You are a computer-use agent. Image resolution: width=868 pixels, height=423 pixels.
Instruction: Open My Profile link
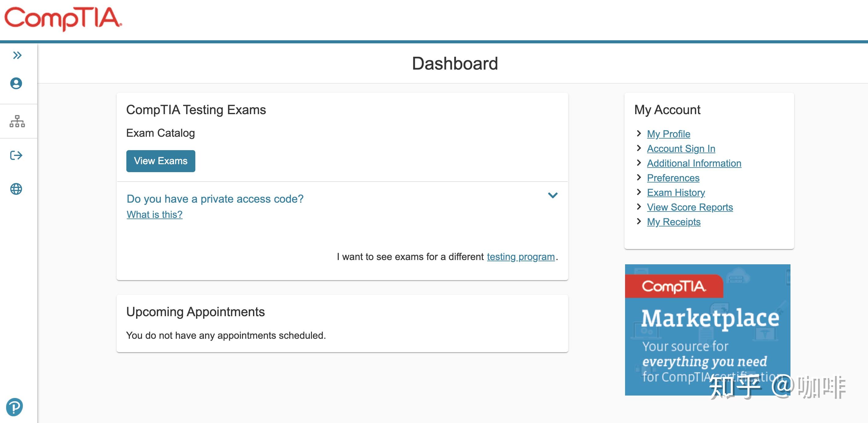click(668, 134)
